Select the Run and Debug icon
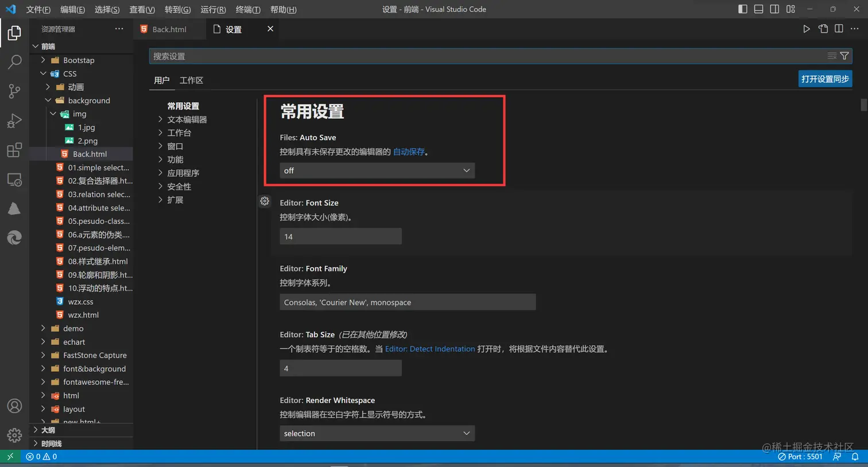Image resolution: width=868 pixels, height=467 pixels. tap(14, 121)
